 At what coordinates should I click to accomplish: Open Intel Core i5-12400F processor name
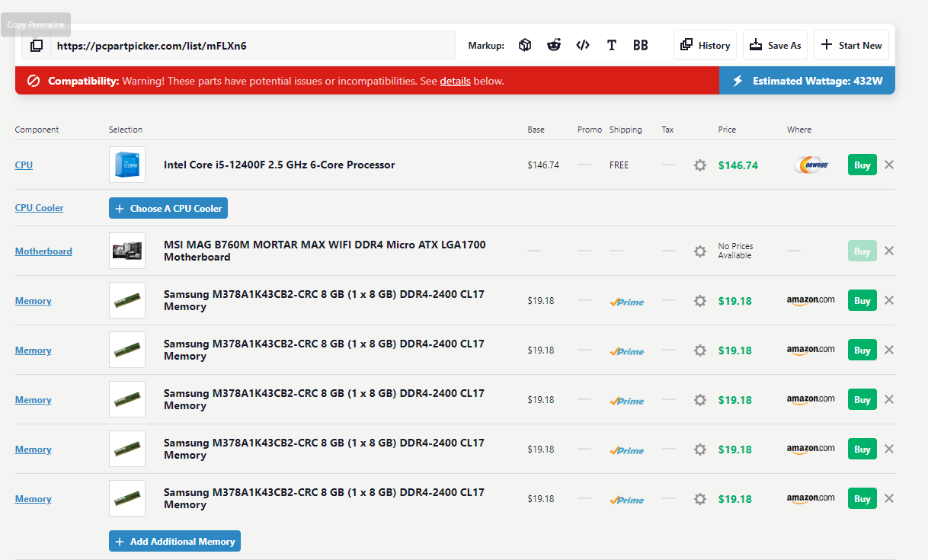pos(280,165)
